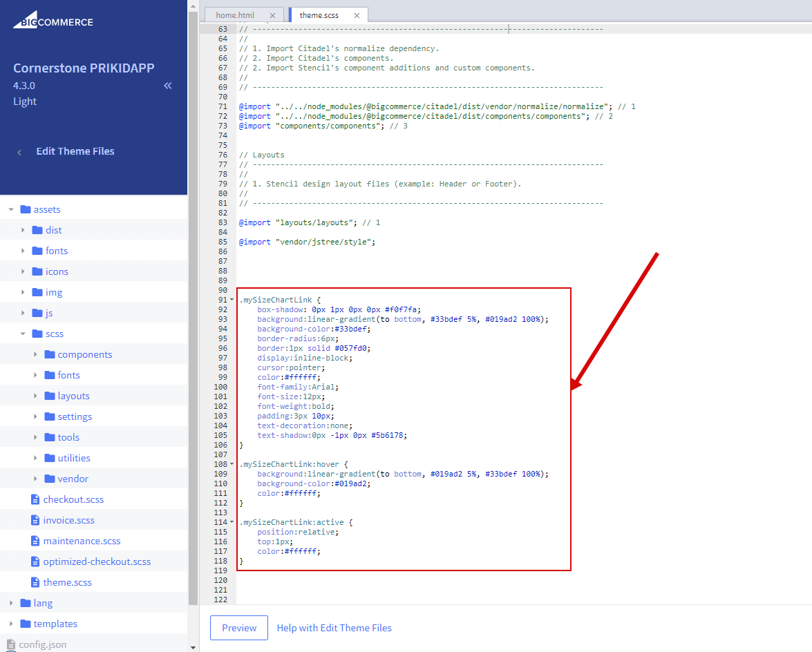This screenshot has width=812, height=652.
Task: Place cursor on line 87 of editor
Action: tap(524, 261)
